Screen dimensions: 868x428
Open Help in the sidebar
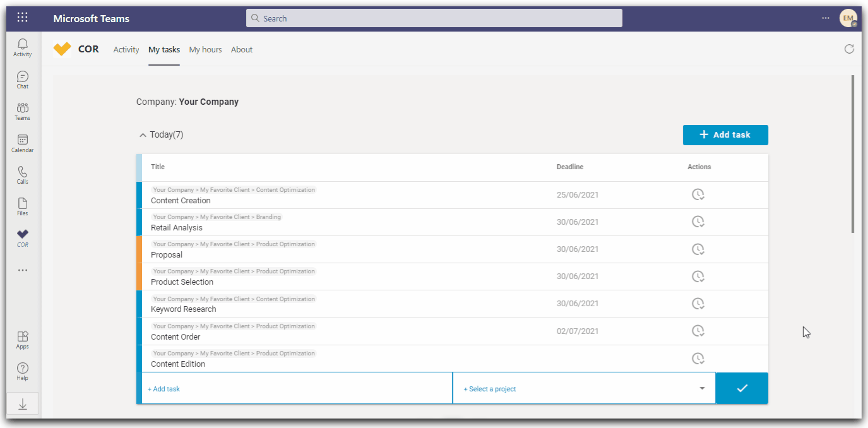click(23, 372)
